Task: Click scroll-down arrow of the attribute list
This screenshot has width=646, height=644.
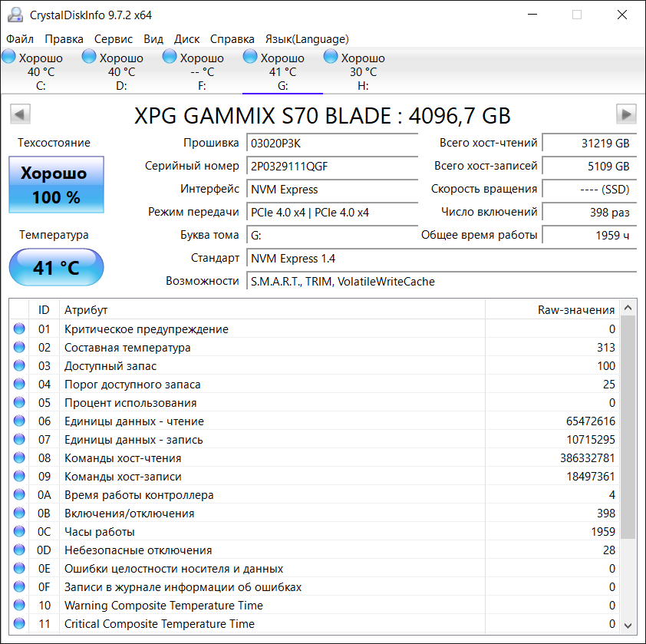Action: pos(628,625)
